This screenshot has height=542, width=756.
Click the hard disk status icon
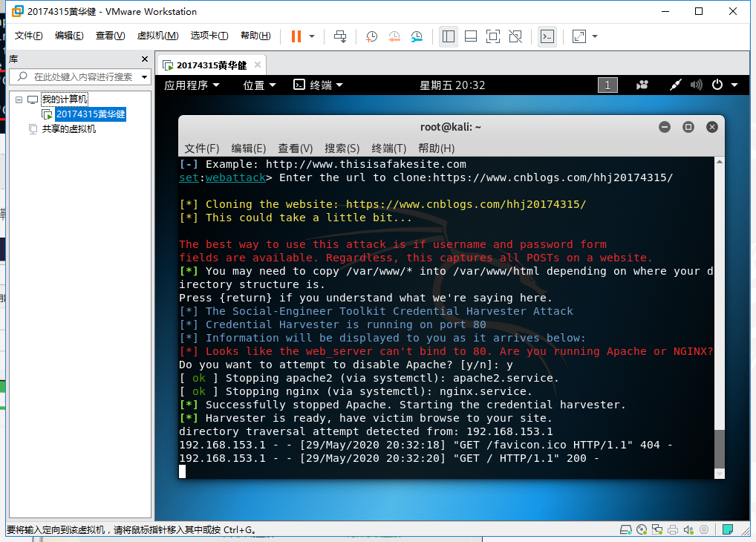626,530
